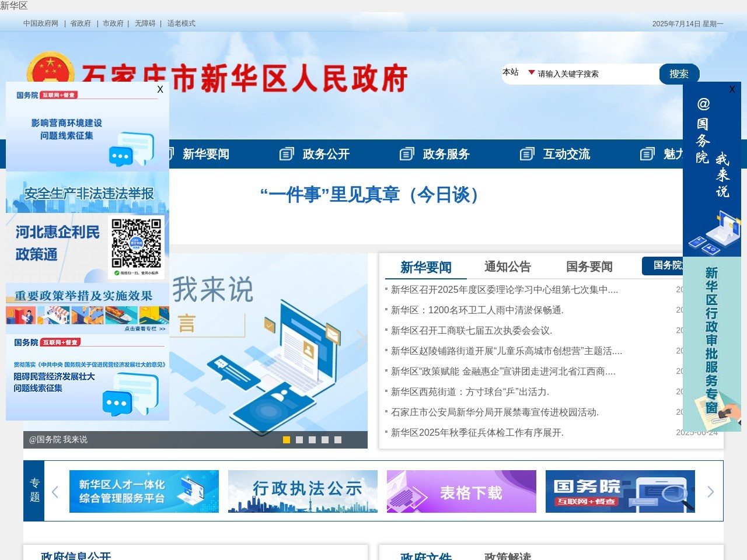Open article 新华区2025年秋季征兵体检工作有序展开
The image size is (747, 560).
point(477,432)
